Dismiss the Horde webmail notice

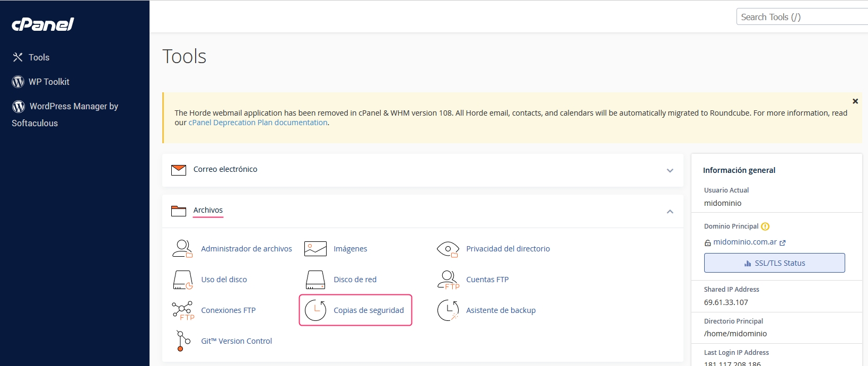(x=855, y=101)
